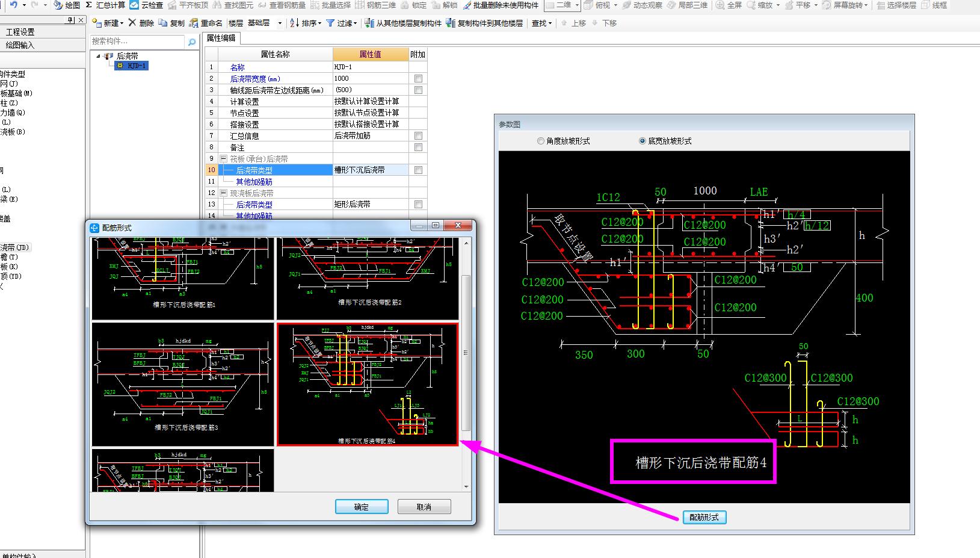Confirm with 确定 in 配筋形式 dialog
The image size is (980, 558).
pyautogui.click(x=362, y=507)
